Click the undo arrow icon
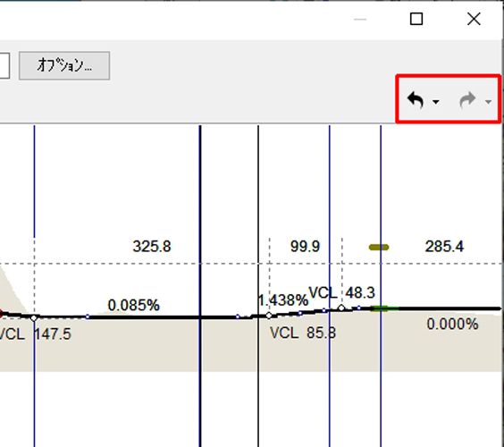Screen dimensions: 504x447 pos(416,100)
